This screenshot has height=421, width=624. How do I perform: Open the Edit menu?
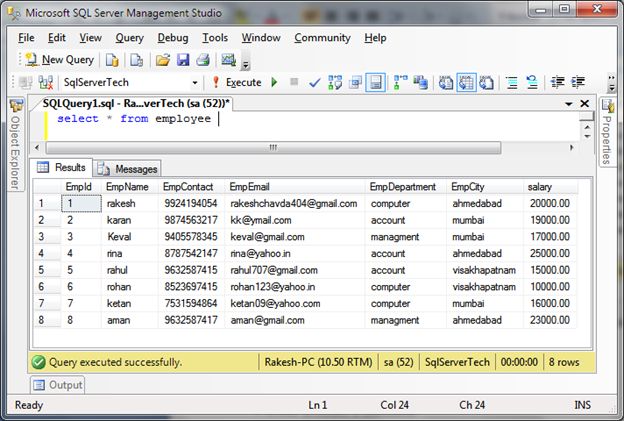coord(57,38)
